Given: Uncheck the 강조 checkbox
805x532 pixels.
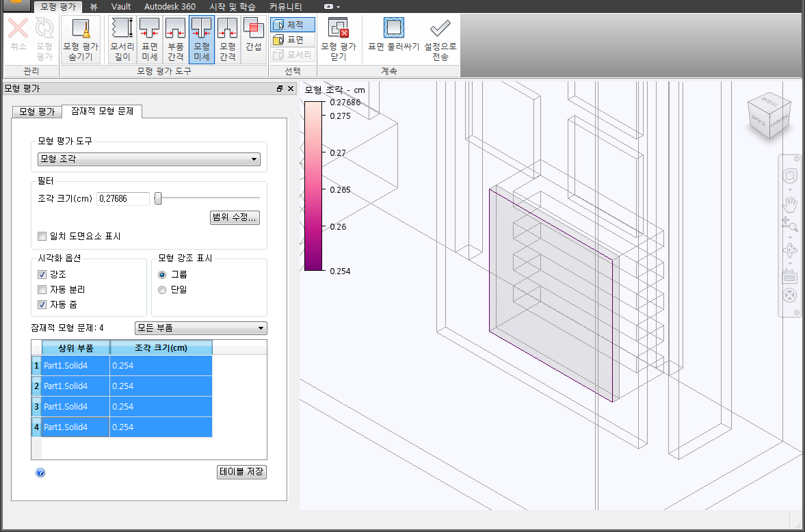Looking at the screenshot, I should click(42, 275).
